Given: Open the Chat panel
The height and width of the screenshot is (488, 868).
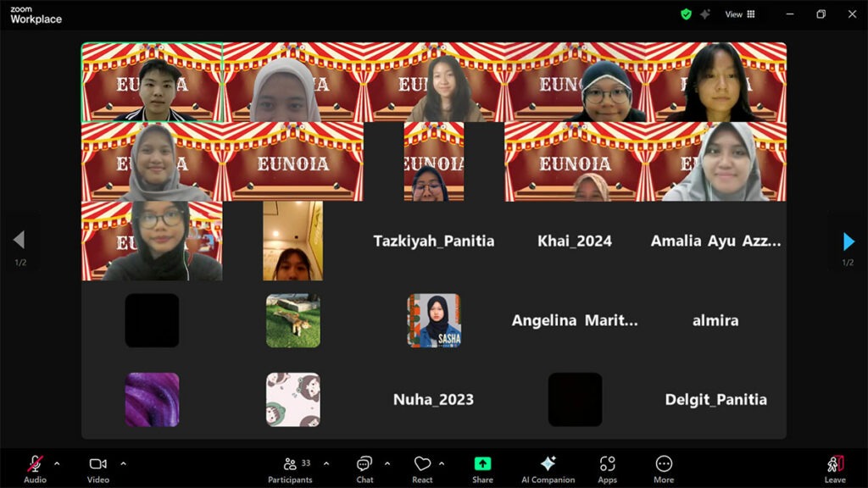Looking at the screenshot, I should [x=364, y=467].
